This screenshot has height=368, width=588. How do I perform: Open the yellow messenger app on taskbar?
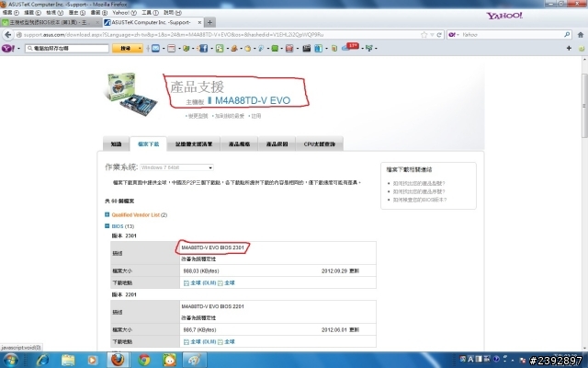click(x=169, y=360)
